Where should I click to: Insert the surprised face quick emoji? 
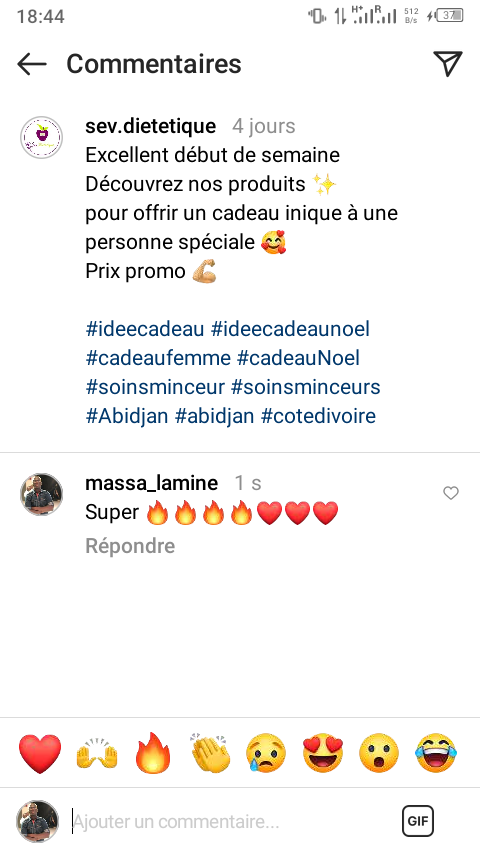pyautogui.click(x=379, y=753)
